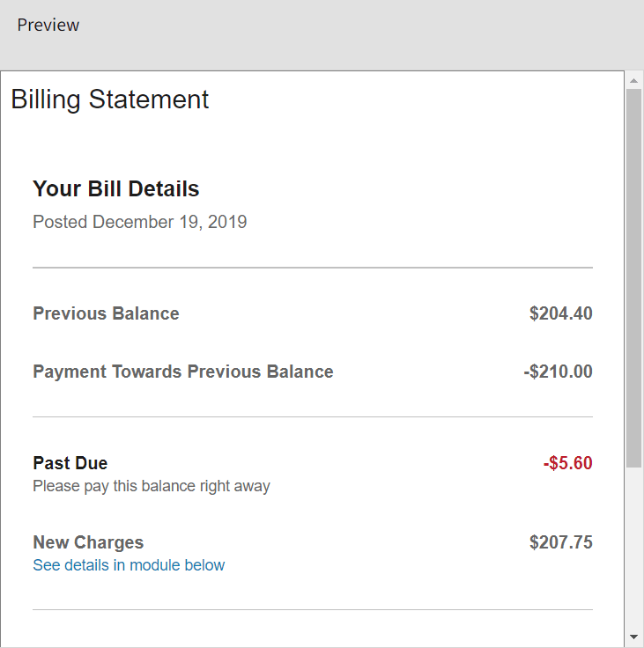
Task: Click the $207.75 new charges amount
Action: point(560,542)
